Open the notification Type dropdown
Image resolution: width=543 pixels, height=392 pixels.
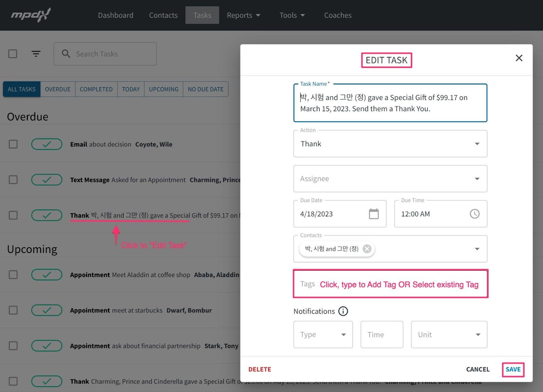click(x=323, y=335)
